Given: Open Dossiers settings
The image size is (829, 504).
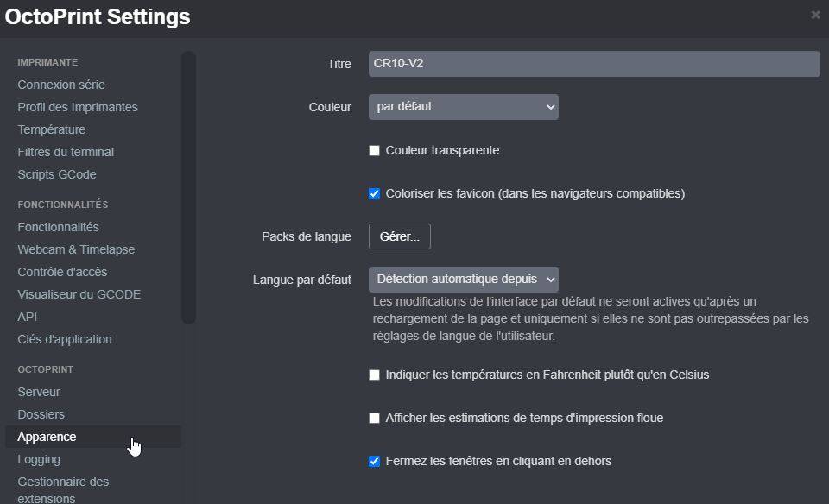Looking at the screenshot, I should coord(41,414).
